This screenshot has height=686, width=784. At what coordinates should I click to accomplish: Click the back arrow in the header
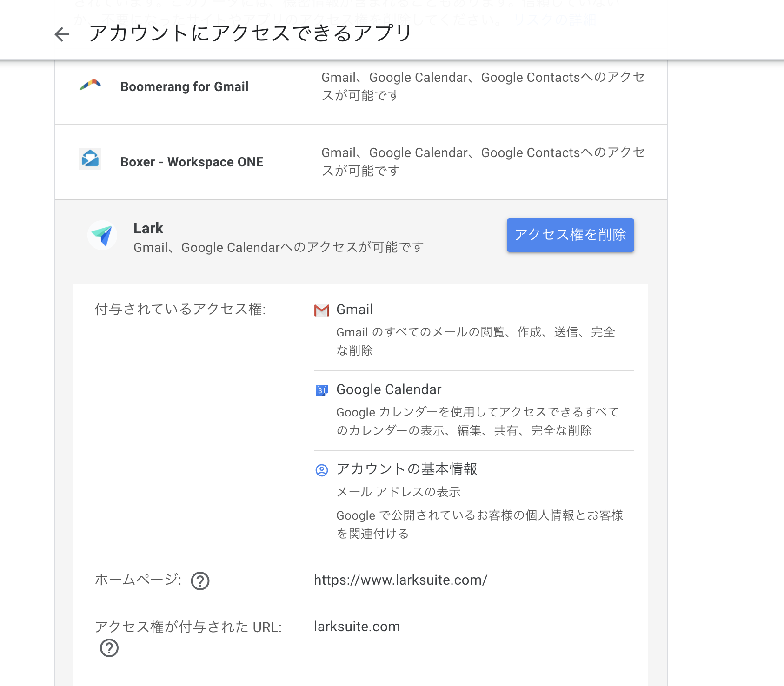[x=62, y=34]
